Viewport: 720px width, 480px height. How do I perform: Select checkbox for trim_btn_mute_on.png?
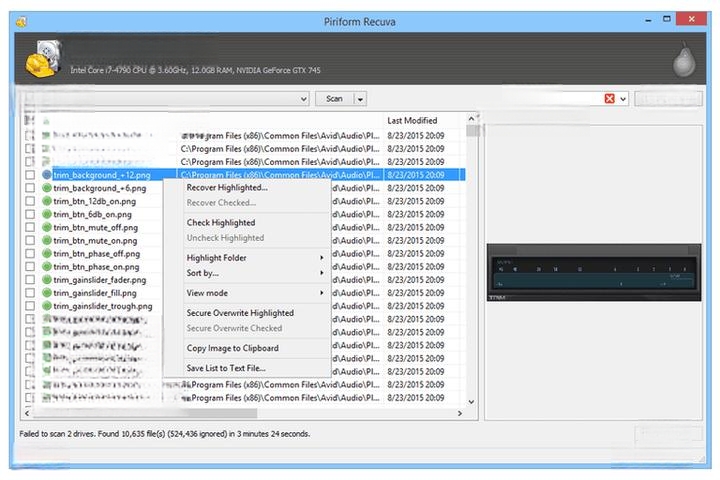(x=30, y=240)
